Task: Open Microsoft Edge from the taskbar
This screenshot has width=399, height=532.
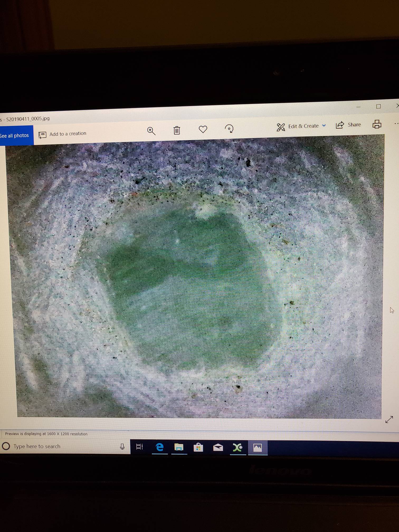Action: (x=160, y=447)
